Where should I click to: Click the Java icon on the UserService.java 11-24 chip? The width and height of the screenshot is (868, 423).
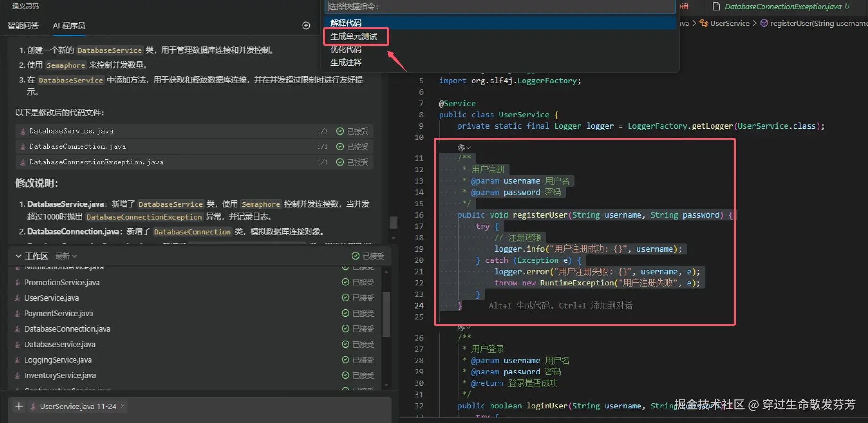33,406
